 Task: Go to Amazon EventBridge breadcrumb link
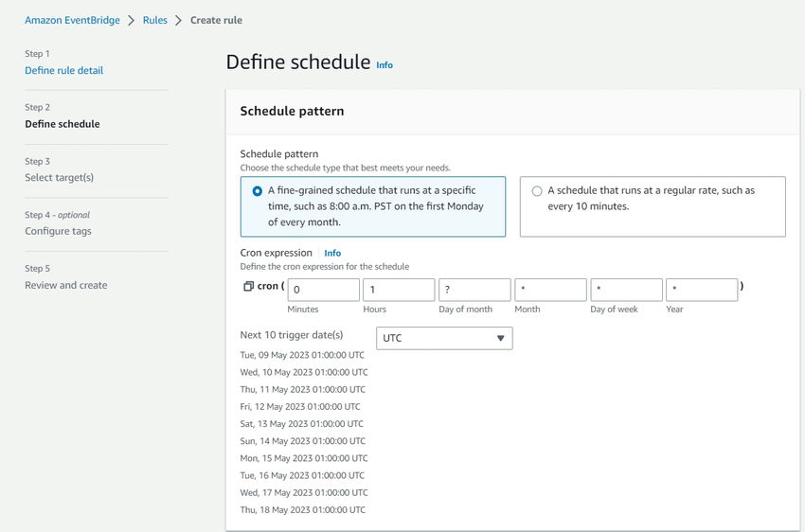point(72,20)
